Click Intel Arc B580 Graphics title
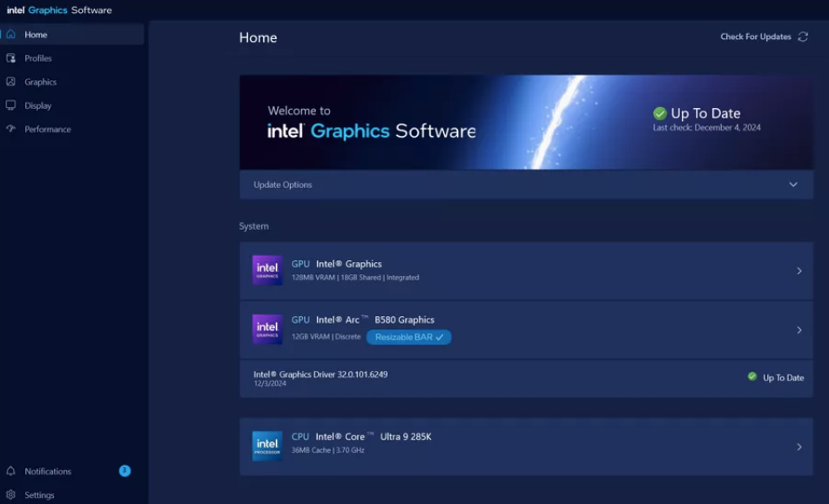829x504 pixels. [x=374, y=319]
